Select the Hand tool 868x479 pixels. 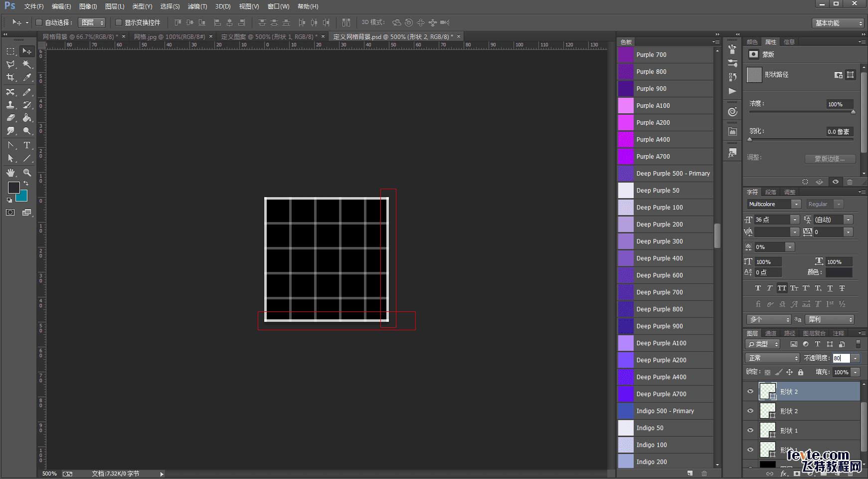10,173
